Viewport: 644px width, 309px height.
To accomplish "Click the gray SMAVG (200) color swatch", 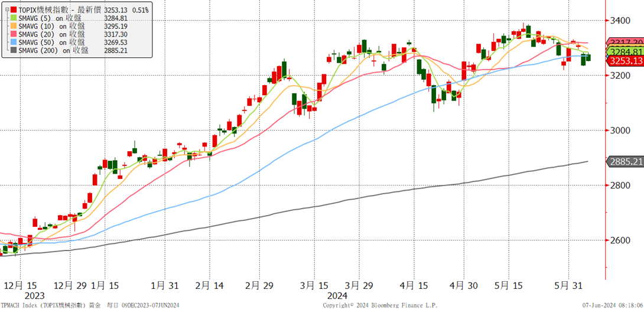I will click(x=14, y=51).
